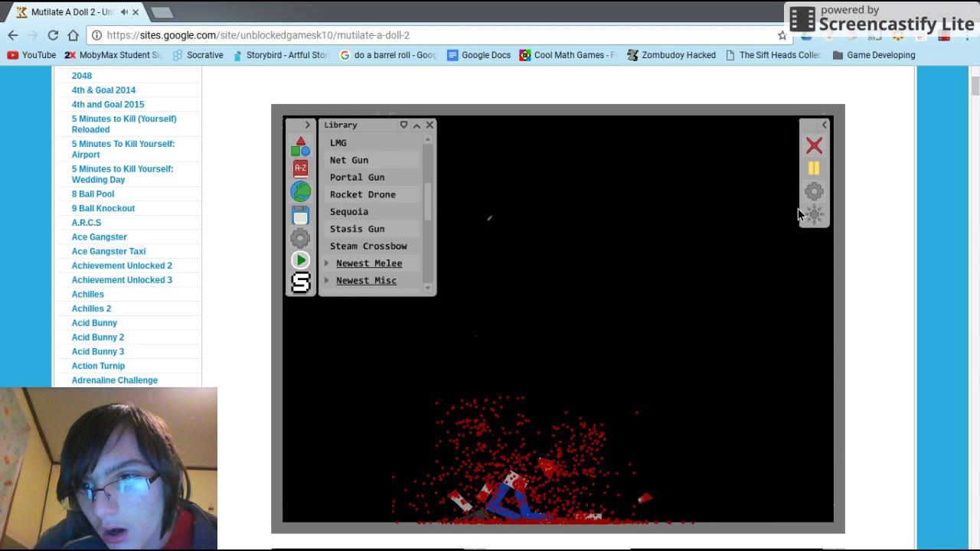Bookmark this page with the star icon
Image resolution: width=980 pixels, height=551 pixels.
(782, 35)
